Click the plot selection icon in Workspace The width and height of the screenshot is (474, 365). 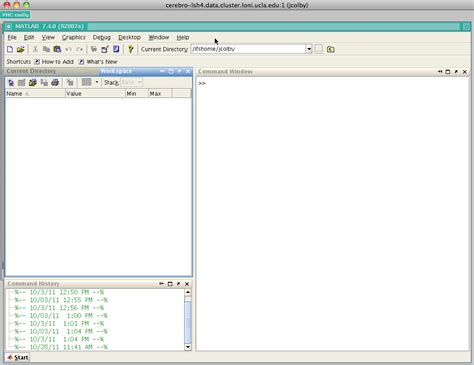tap(87, 82)
